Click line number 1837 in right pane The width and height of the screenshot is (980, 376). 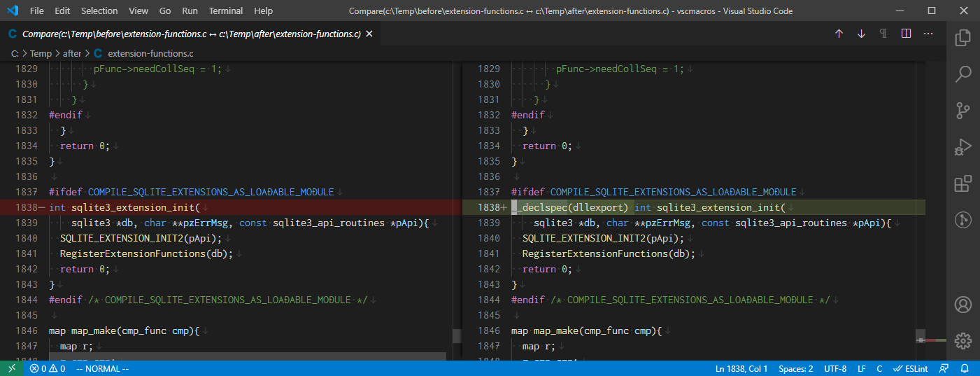click(489, 192)
